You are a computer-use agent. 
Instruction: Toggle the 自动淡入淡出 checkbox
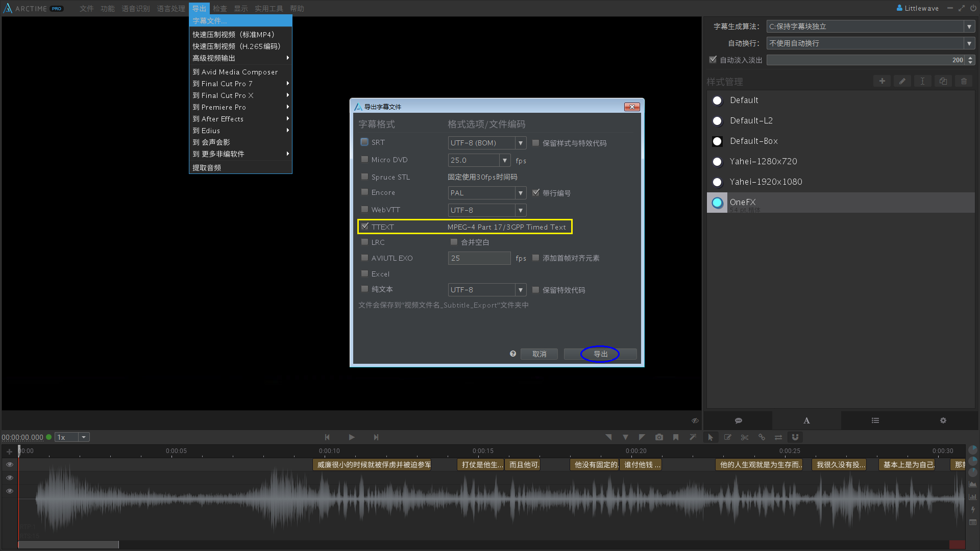point(713,60)
